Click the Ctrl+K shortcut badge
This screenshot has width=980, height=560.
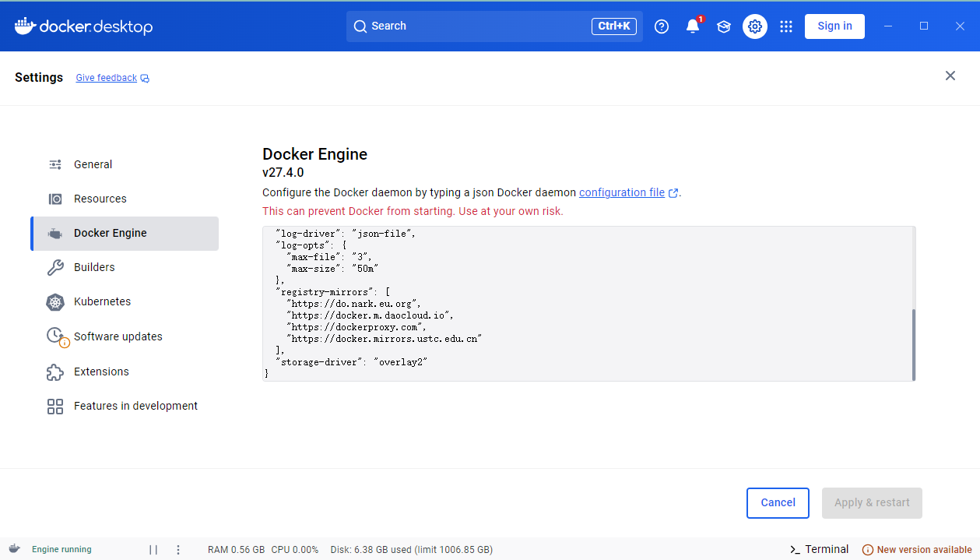tap(614, 26)
